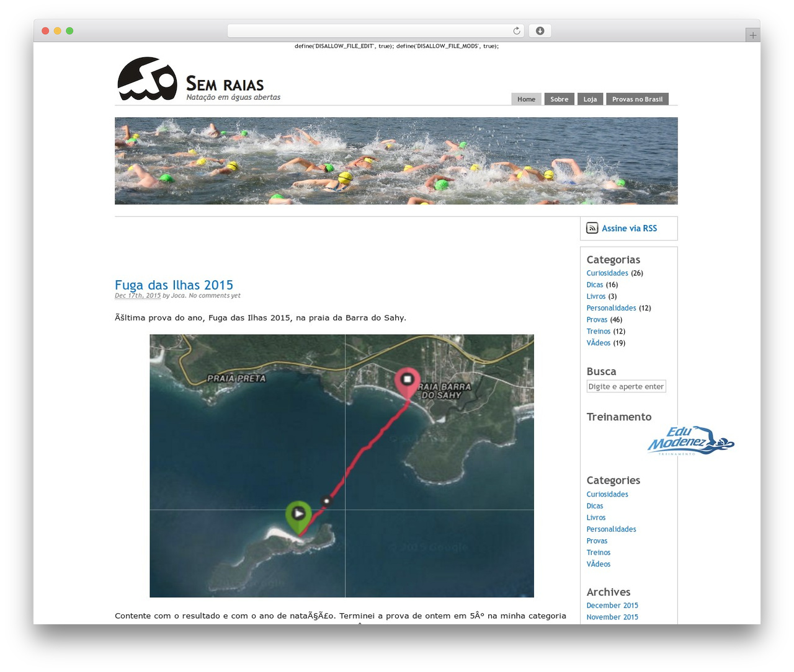Open browser downloads arrow button
Screen dimensions: 794x672
[540, 31]
